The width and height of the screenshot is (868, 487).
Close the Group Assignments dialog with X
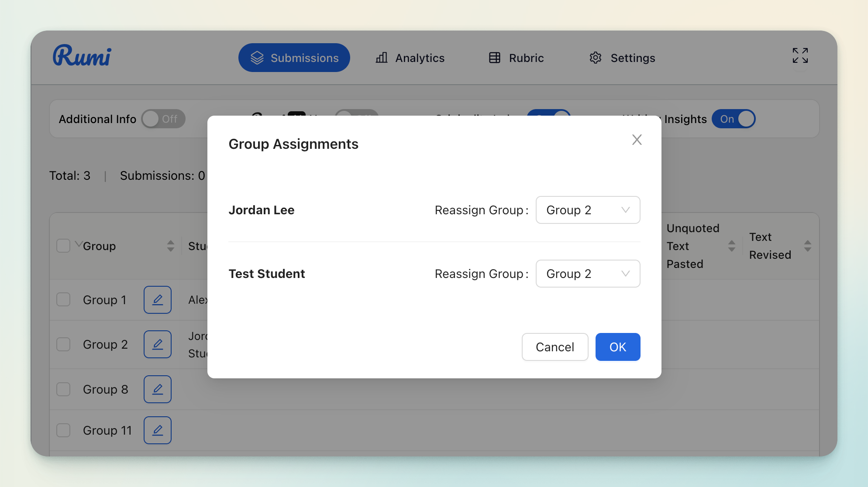point(637,140)
